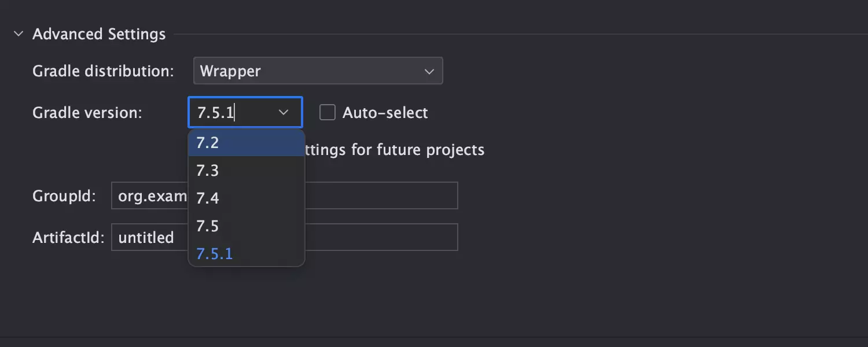868x347 pixels.
Task: Click the 'Gradle distribution:' label
Action: click(103, 71)
